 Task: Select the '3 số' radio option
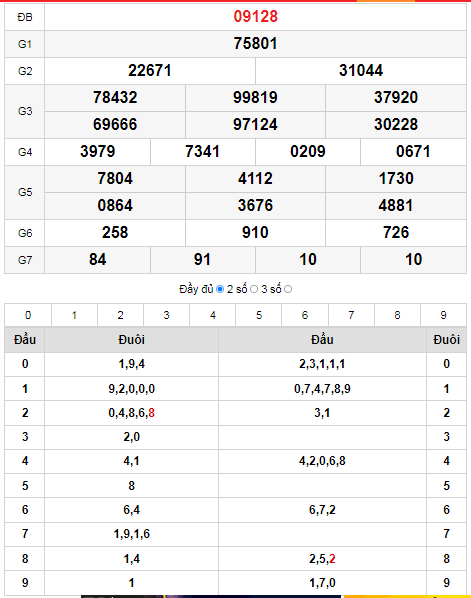288,289
